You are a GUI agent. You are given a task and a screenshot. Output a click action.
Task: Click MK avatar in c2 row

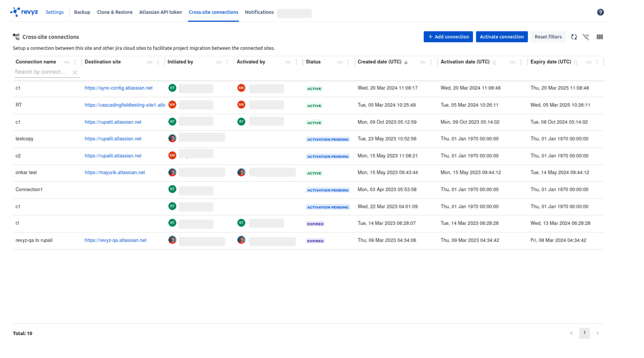(x=172, y=155)
